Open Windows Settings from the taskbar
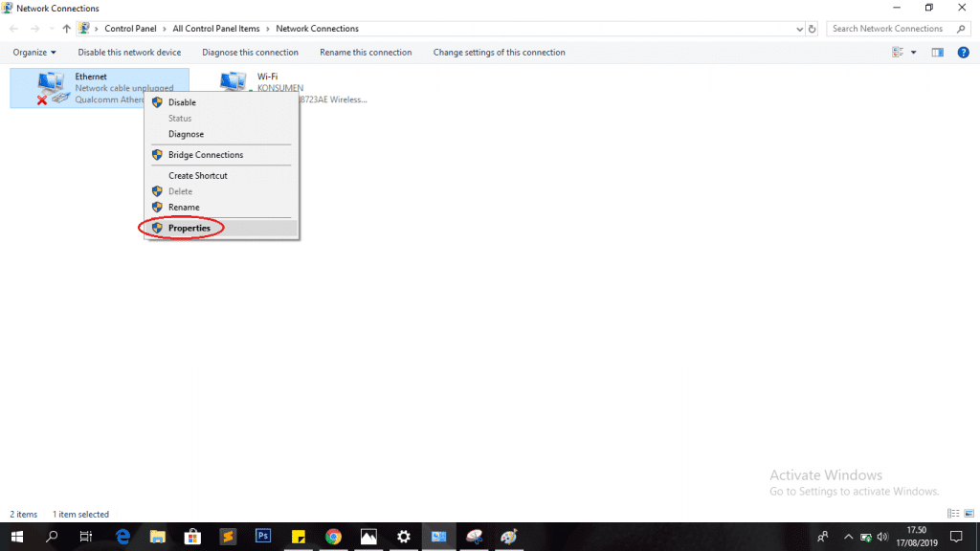This screenshot has height=551, width=980. (403, 537)
